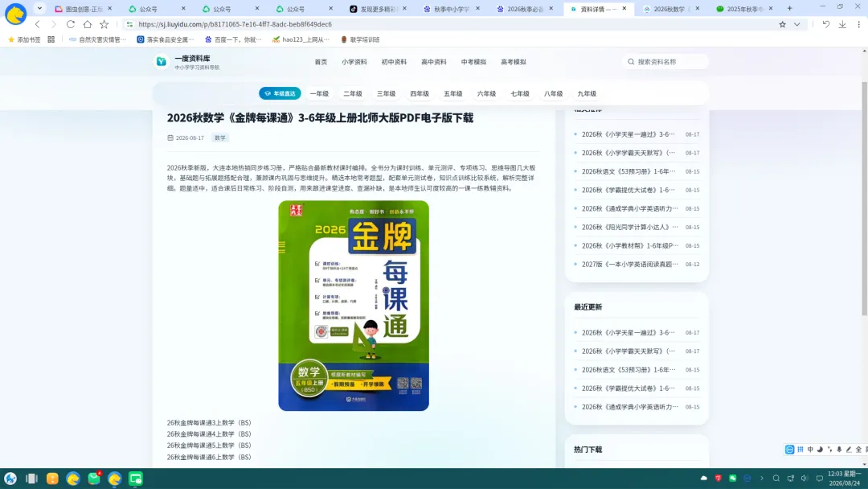Click the star icon at the address bar's end
The height and width of the screenshot is (489, 868).
click(782, 24)
